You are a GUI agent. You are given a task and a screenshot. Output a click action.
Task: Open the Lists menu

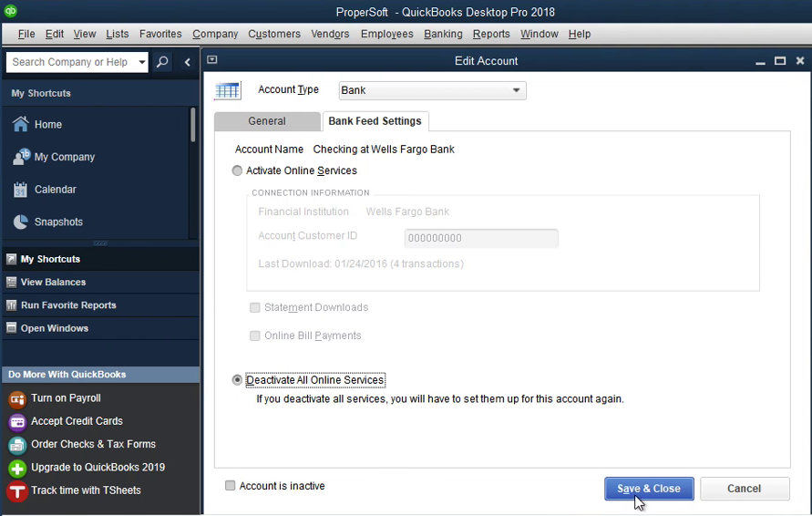pyautogui.click(x=117, y=34)
